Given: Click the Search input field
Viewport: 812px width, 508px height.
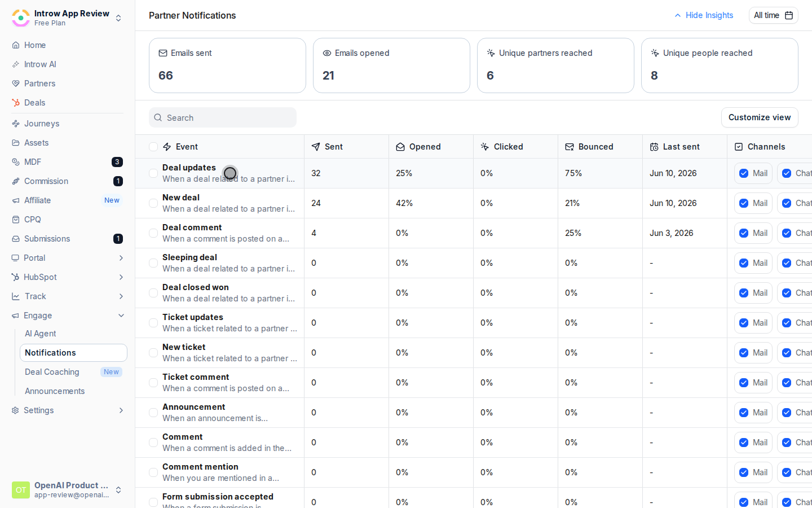Looking at the screenshot, I should pyautogui.click(x=223, y=117).
